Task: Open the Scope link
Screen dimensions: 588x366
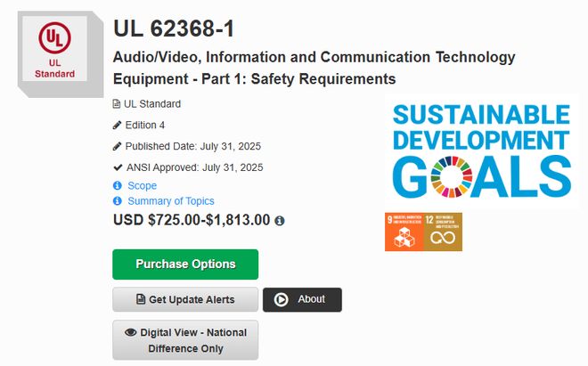Action: pyautogui.click(x=142, y=186)
